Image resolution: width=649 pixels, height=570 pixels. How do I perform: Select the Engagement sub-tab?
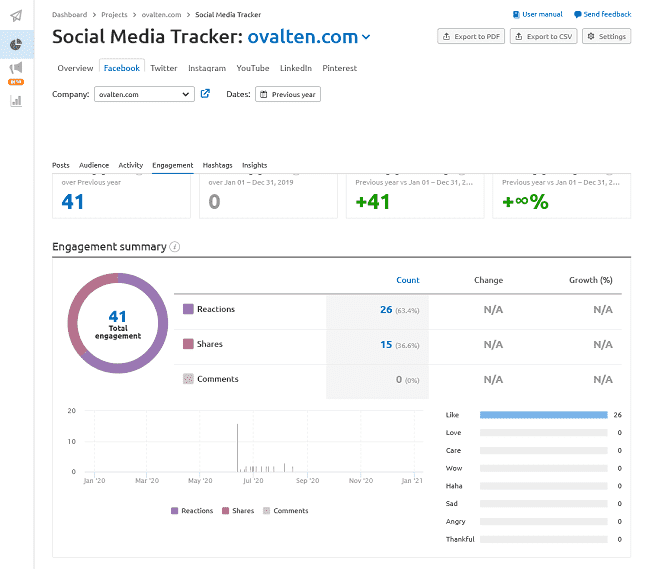click(x=173, y=165)
